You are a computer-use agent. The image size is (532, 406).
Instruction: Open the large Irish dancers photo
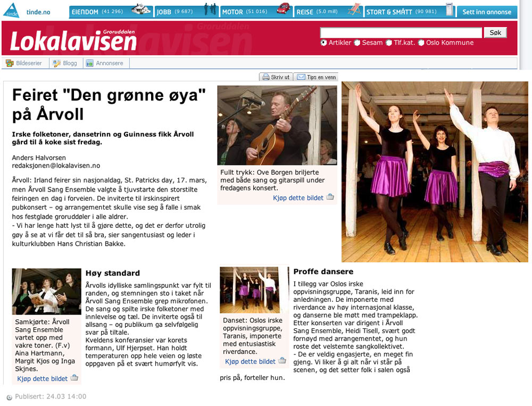pyautogui.click(x=435, y=172)
